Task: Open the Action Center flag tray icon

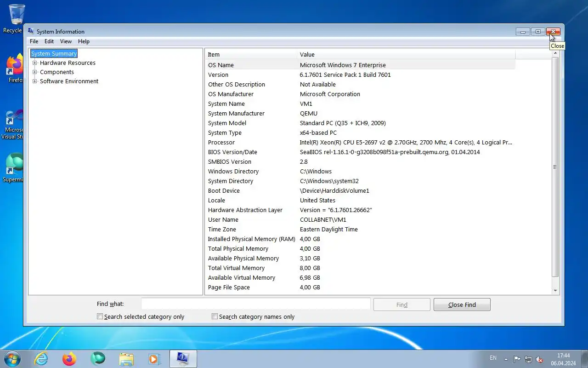Action: click(517, 359)
